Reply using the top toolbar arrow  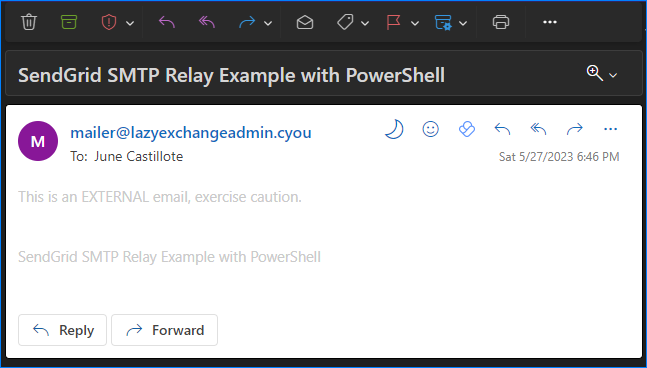[x=167, y=22]
